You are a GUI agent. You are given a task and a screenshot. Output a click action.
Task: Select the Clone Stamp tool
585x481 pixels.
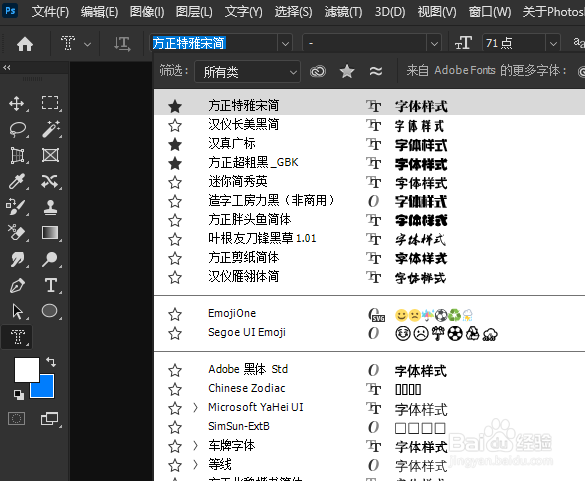(x=50, y=207)
